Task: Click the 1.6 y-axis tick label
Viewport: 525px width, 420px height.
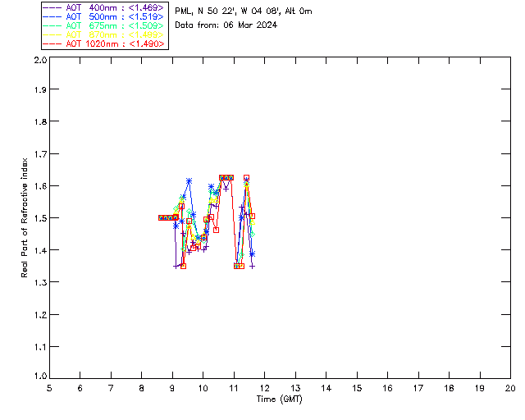Action: click(40, 186)
